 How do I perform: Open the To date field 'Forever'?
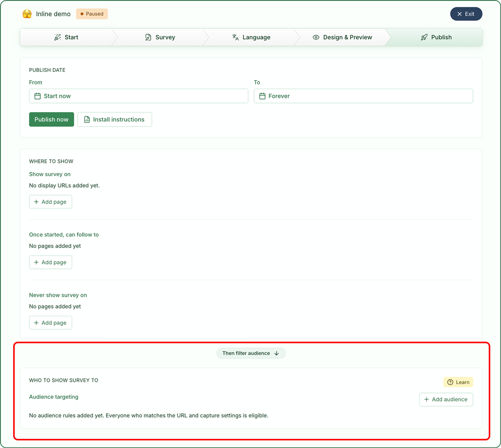click(x=363, y=96)
